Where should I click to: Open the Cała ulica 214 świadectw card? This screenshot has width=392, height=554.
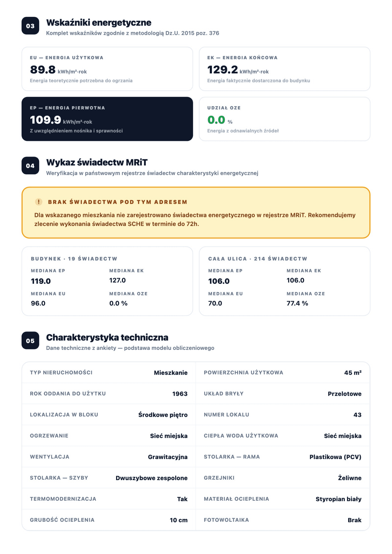[x=285, y=281]
